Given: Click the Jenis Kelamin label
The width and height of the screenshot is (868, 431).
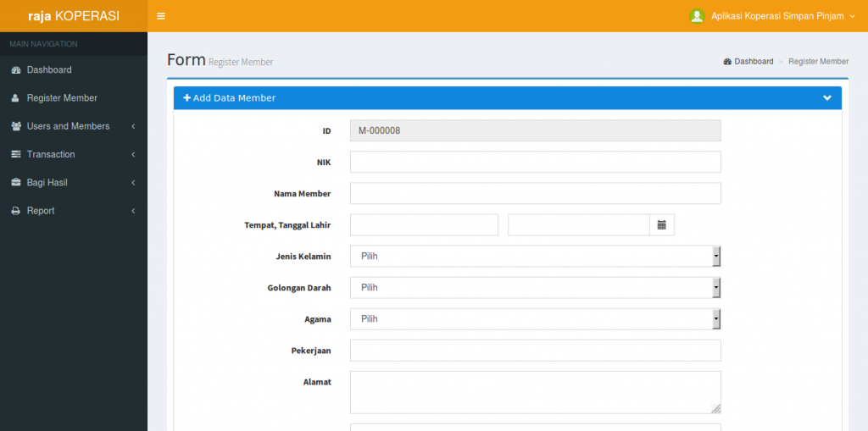Looking at the screenshot, I should [303, 257].
